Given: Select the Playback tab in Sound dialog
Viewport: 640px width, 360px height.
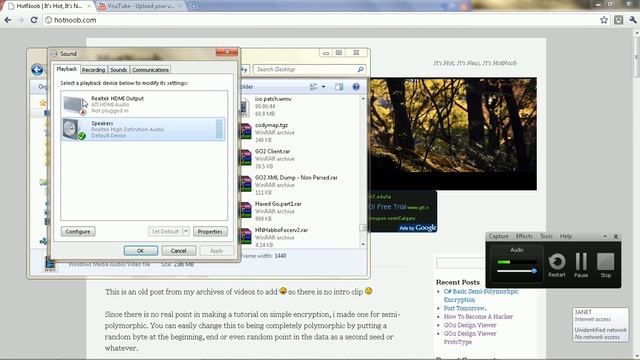Looking at the screenshot, I should (x=67, y=69).
